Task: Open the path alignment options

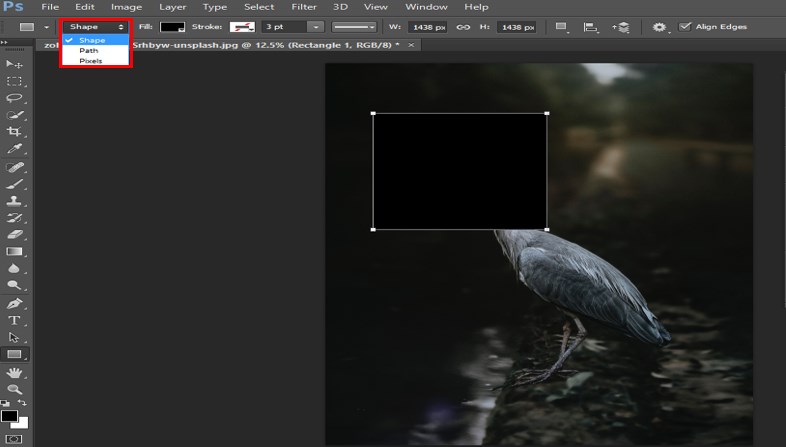Action: click(591, 27)
